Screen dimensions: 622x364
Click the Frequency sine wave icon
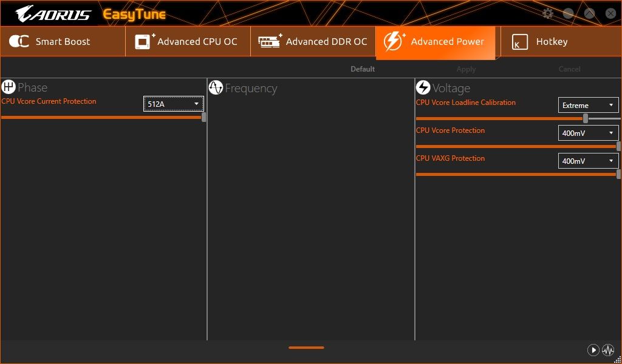coord(216,87)
